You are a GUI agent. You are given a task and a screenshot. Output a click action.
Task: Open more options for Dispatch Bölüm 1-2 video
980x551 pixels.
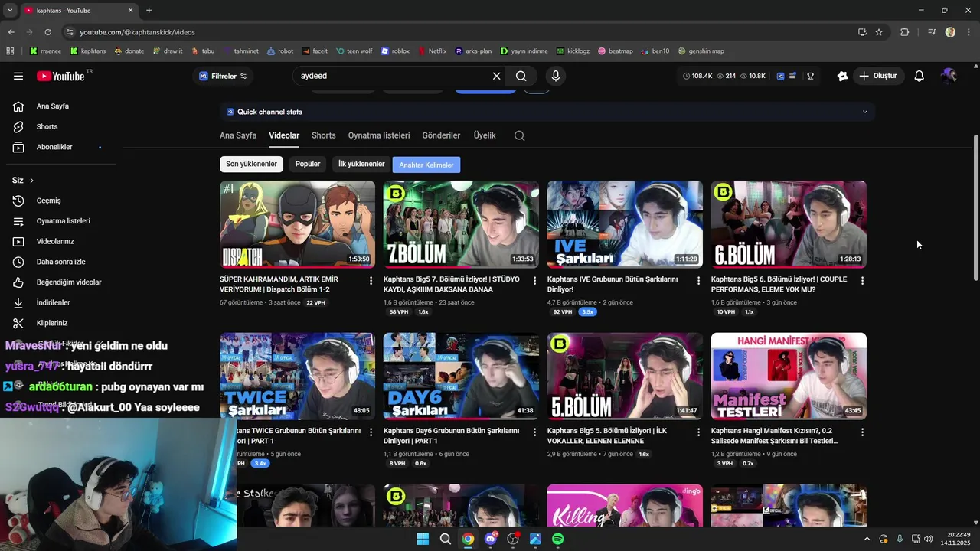(x=371, y=281)
